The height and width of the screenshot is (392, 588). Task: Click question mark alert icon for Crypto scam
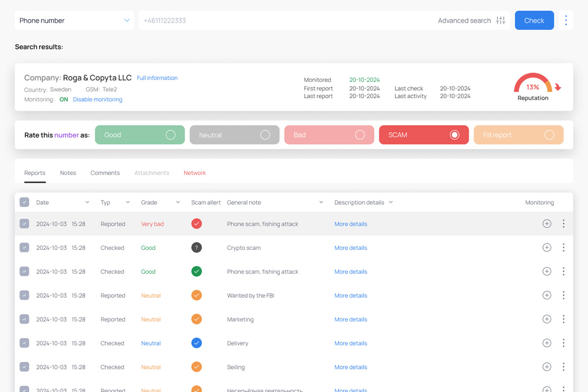click(x=196, y=248)
